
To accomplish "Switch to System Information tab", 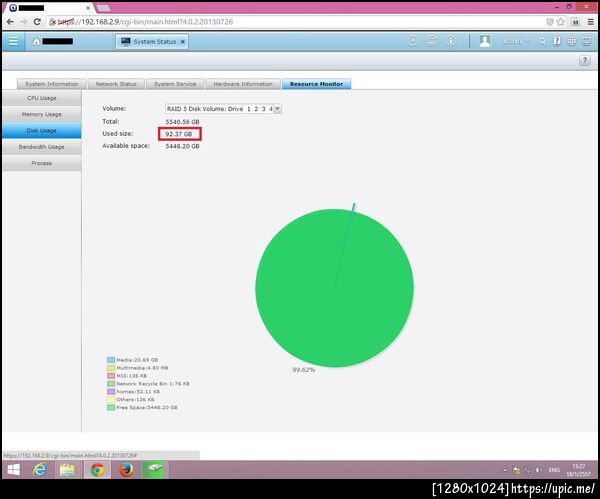I will pos(52,84).
